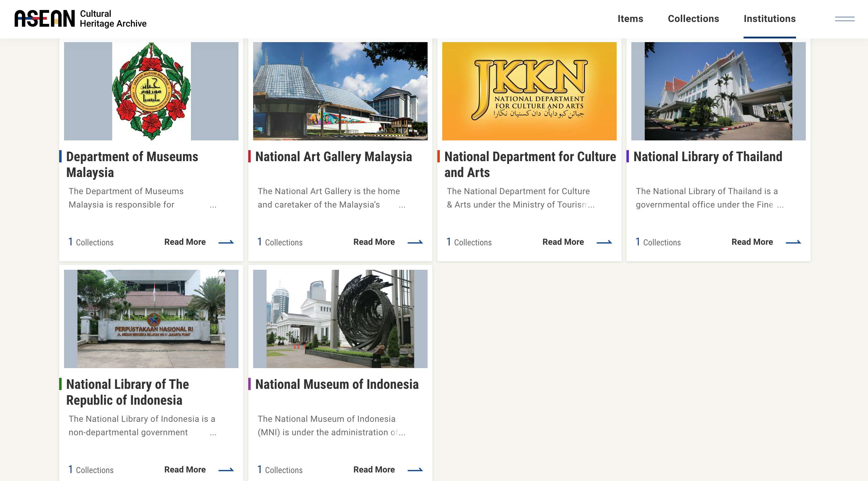Click Read More arrow for Department of Museums Malaysia

click(226, 242)
